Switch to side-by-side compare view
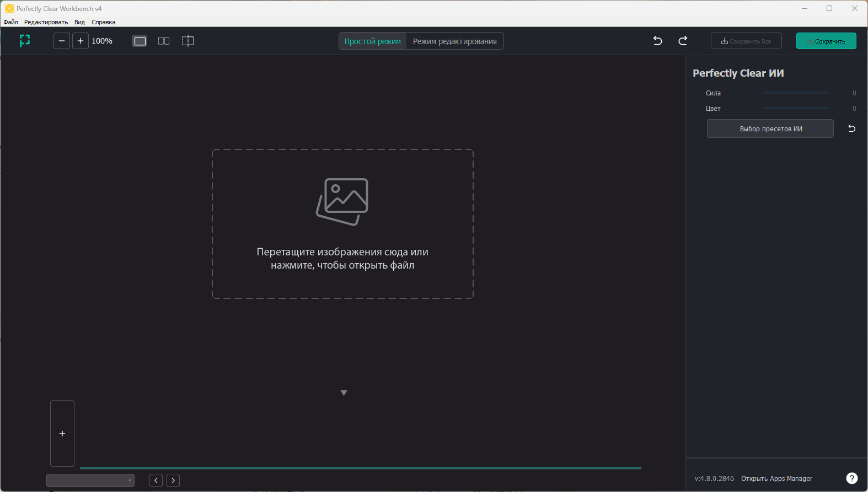The height and width of the screenshot is (492, 868). point(164,41)
